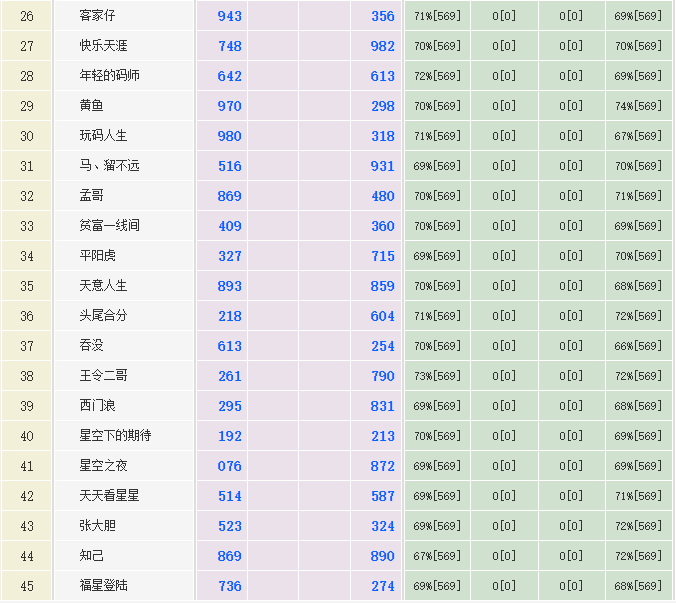Click the blue number 076 for 星空之夜
Viewport: 676px width, 603px height.
click(229, 466)
